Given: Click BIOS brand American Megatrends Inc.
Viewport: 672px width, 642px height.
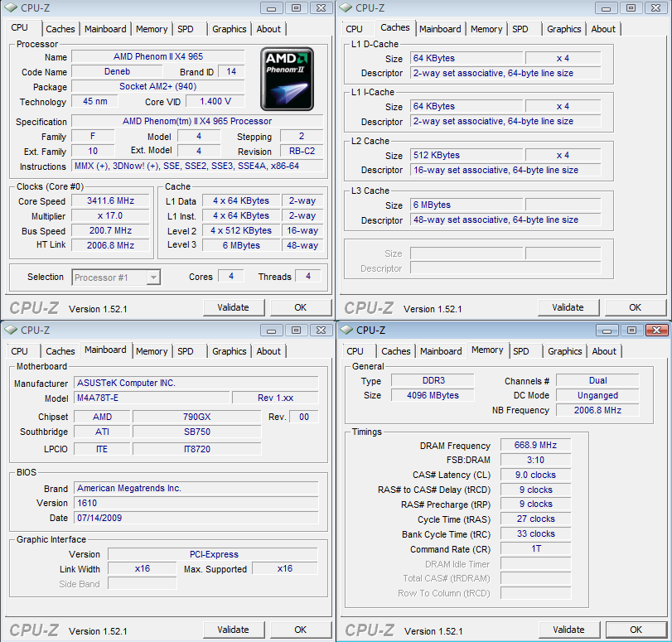Looking at the screenshot, I should [x=196, y=488].
